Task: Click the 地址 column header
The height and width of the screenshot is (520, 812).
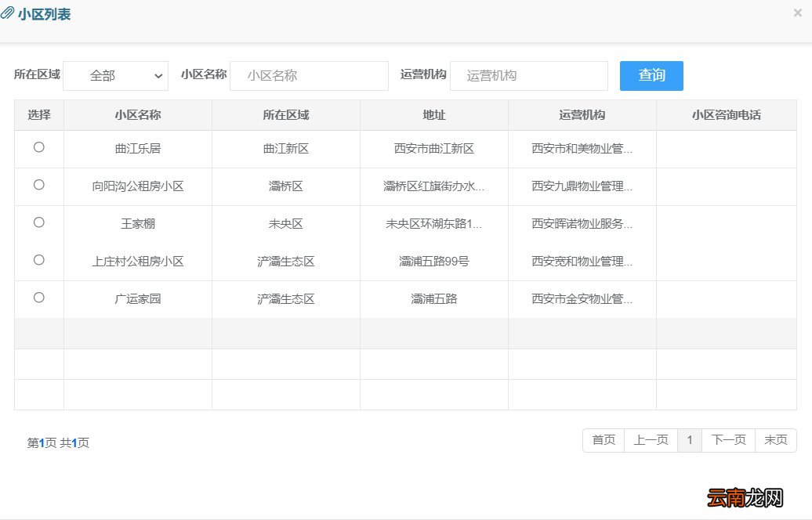Action: coord(433,114)
